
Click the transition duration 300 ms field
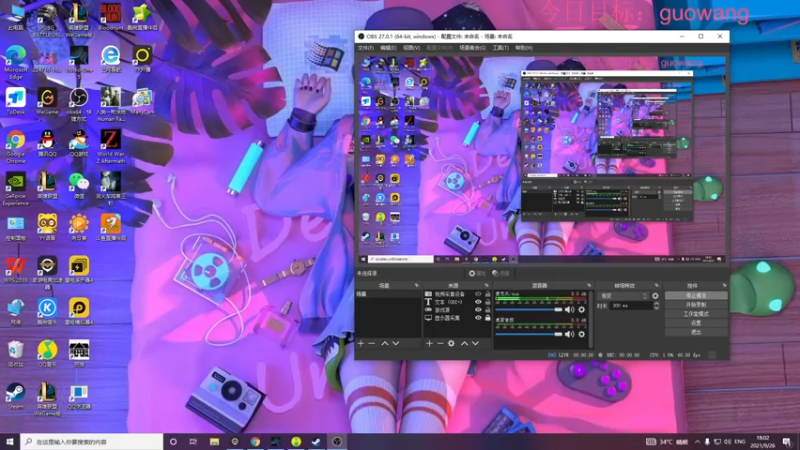click(631, 306)
